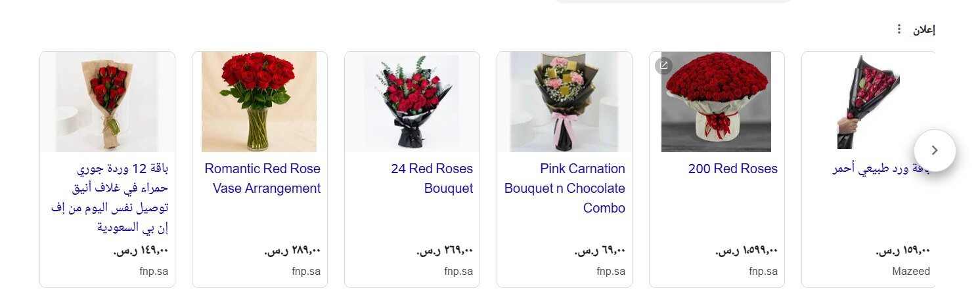Open the ad options three-dot menu

click(x=899, y=30)
